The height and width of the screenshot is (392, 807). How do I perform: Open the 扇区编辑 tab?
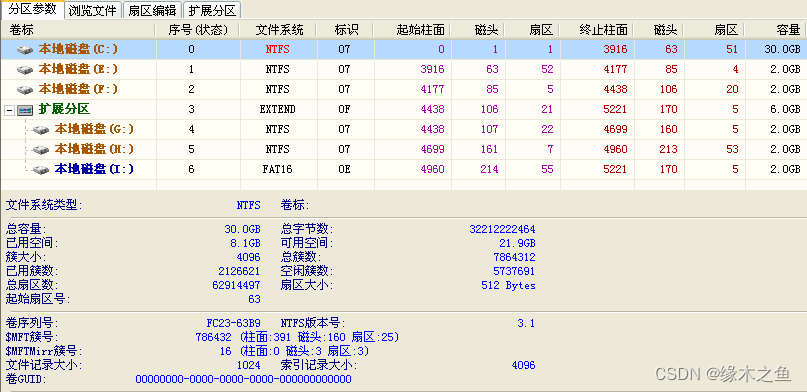tap(152, 10)
